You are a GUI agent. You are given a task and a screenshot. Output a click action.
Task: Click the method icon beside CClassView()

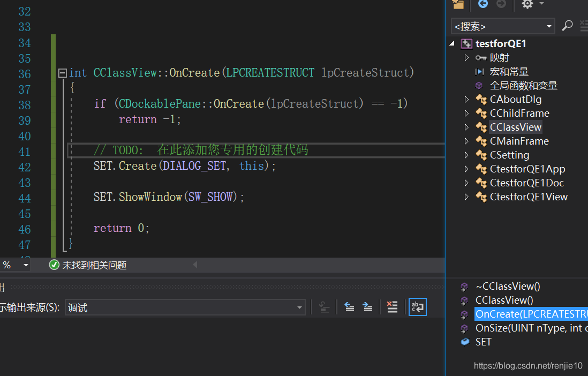click(464, 300)
